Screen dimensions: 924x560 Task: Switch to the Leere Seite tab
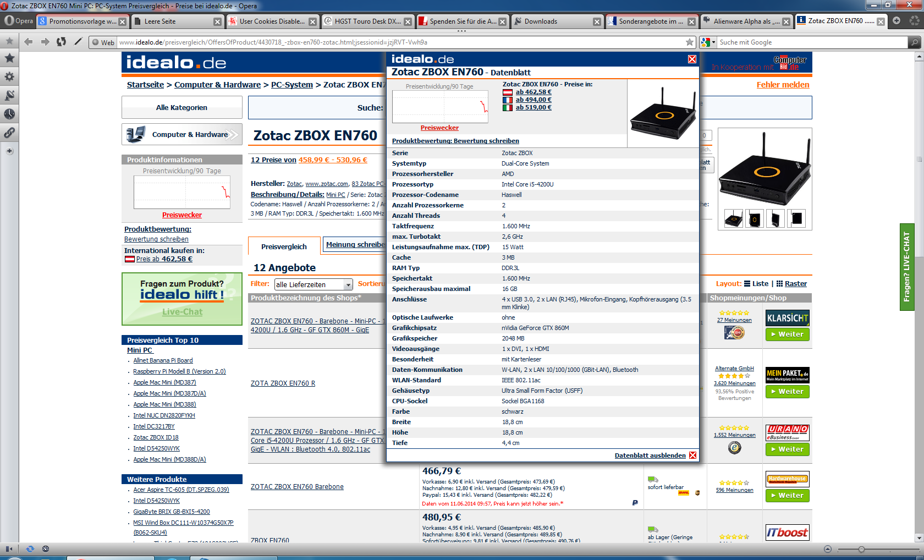click(x=173, y=21)
